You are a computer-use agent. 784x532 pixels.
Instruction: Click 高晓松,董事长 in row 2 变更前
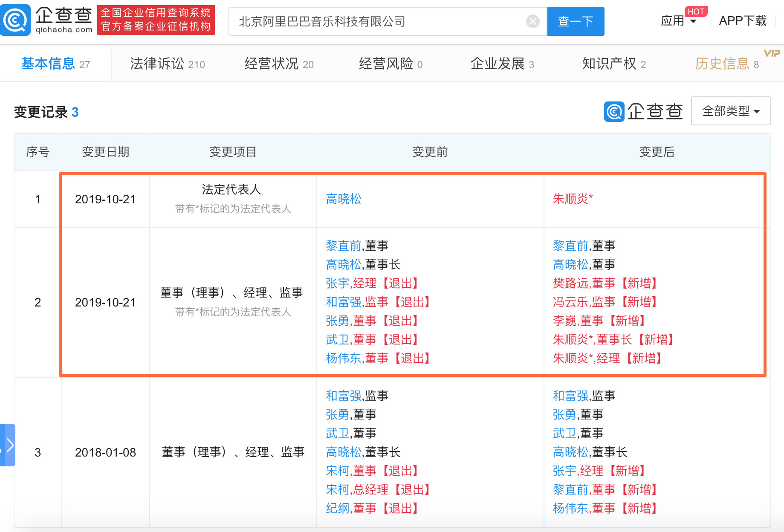click(x=363, y=265)
